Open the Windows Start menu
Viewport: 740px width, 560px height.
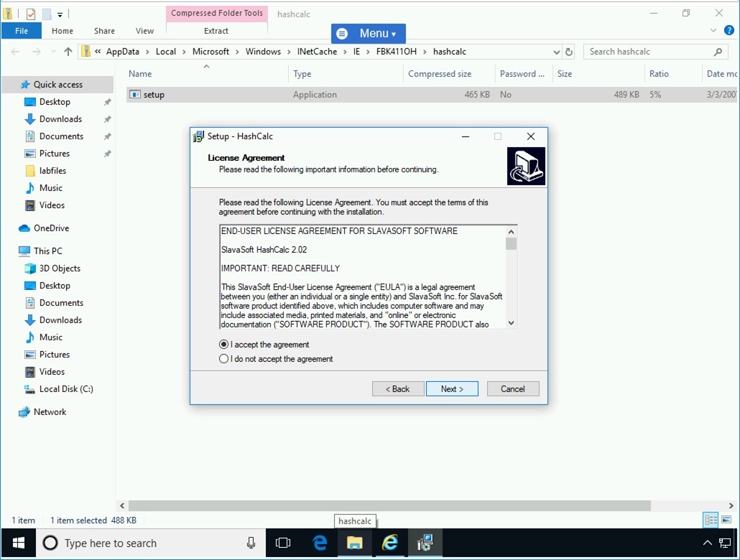click(x=18, y=543)
